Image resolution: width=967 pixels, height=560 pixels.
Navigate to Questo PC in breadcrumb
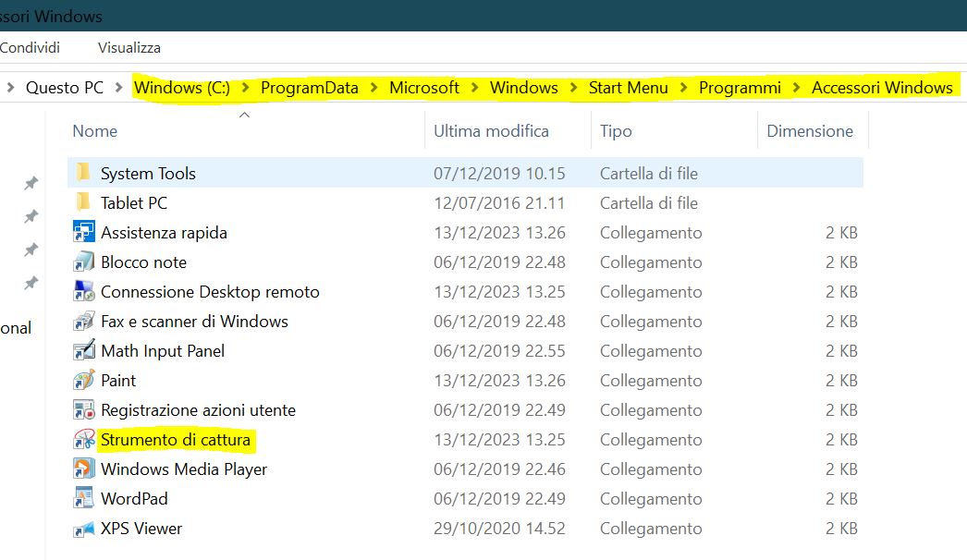65,88
